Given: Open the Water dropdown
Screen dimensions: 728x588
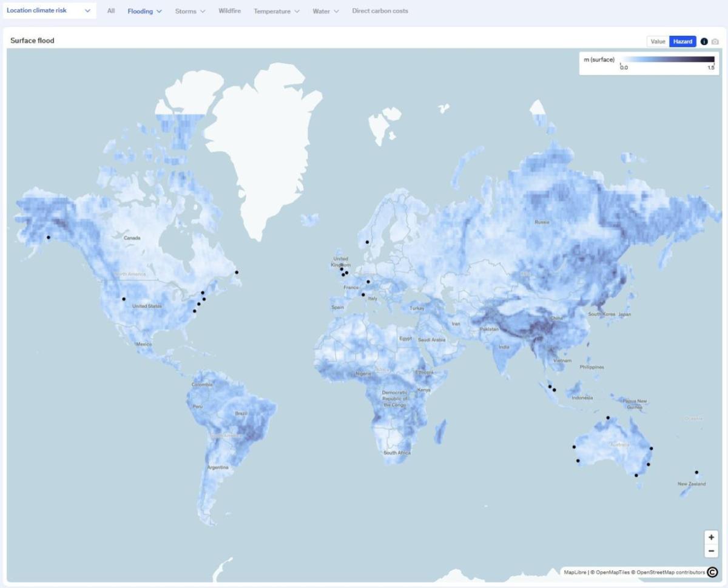Looking at the screenshot, I should [x=326, y=11].
